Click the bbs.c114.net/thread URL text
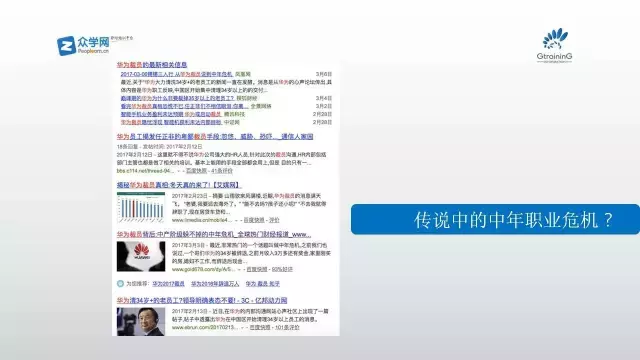640x360 pixels. click(x=145, y=171)
